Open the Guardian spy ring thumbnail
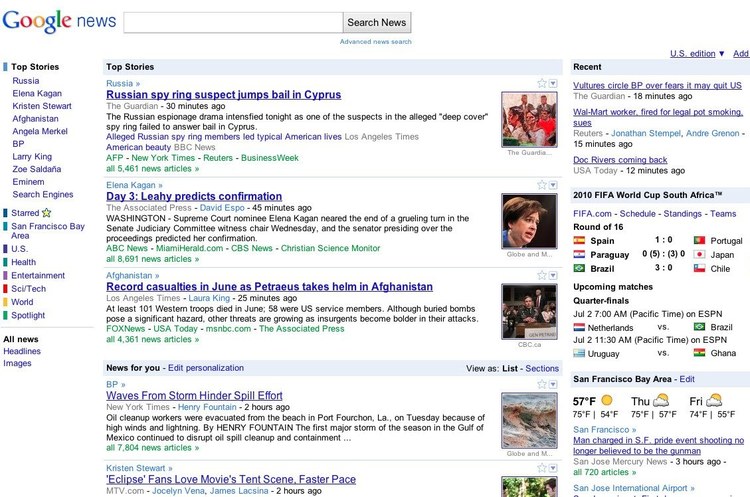The image size is (750, 497). [x=529, y=120]
